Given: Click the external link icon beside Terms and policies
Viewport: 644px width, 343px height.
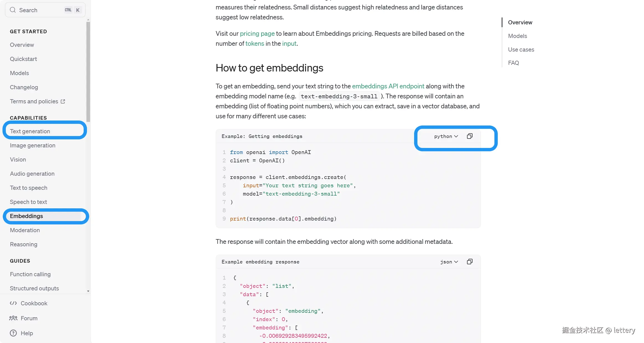Looking at the screenshot, I should [x=63, y=101].
